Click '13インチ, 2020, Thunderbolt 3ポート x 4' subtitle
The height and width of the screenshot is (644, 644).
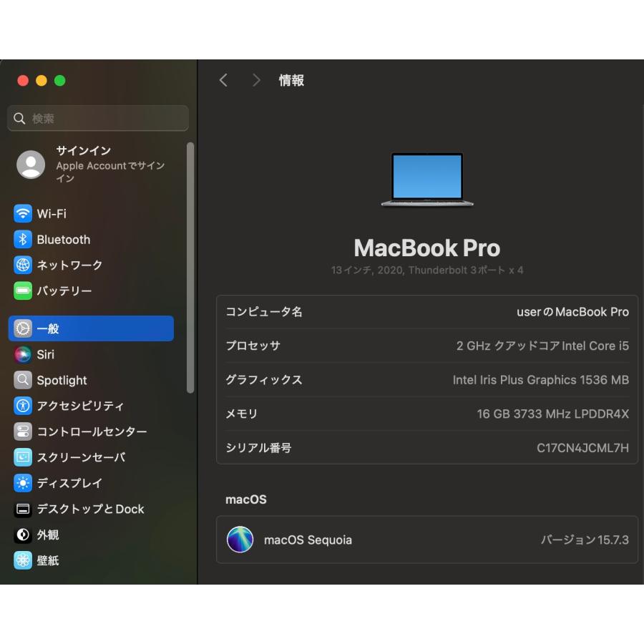[x=427, y=270]
